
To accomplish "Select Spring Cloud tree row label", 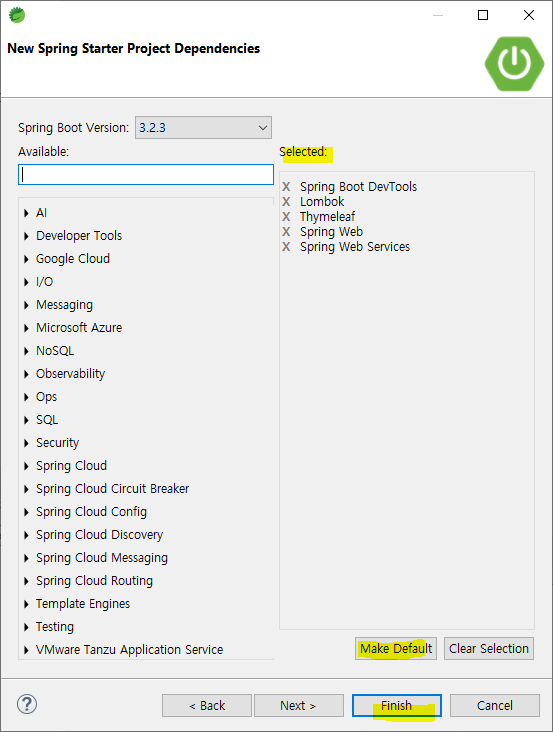I will (71, 466).
